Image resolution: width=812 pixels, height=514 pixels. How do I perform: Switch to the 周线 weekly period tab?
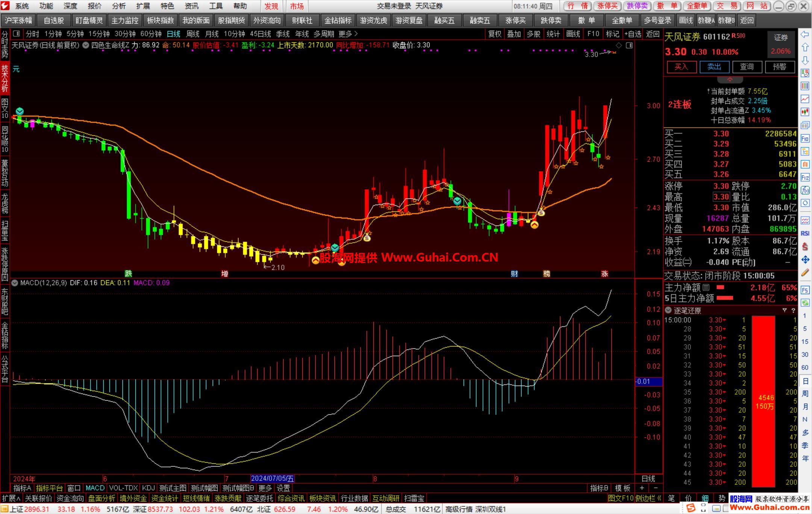pyautogui.click(x=192, y=34)
